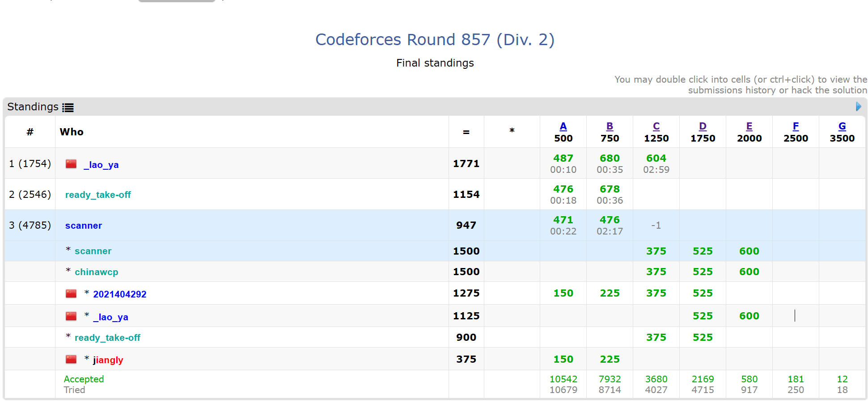
Task: Open problem B in the table header
Action: coord(610,126)
